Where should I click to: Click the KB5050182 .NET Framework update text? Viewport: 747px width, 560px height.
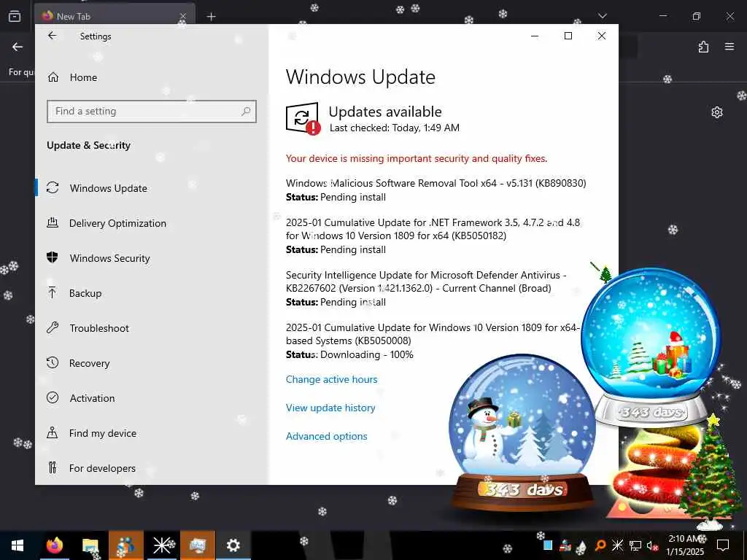(433, 229)
